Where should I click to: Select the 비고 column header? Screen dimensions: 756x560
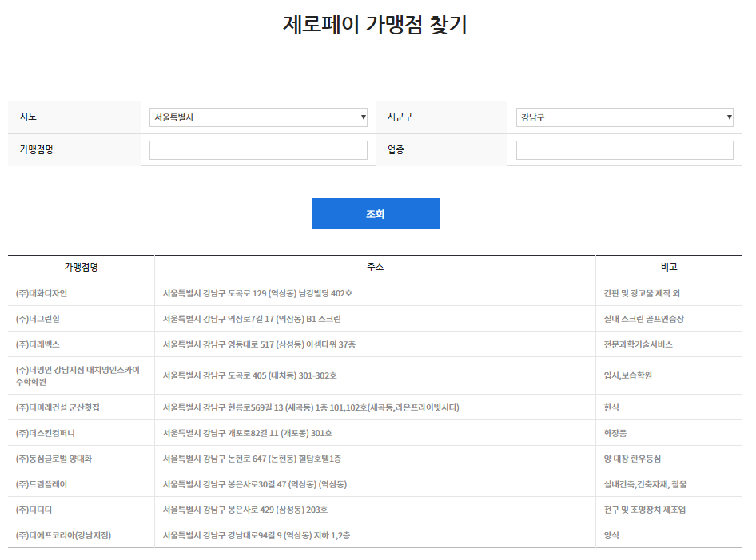[669, 267]
